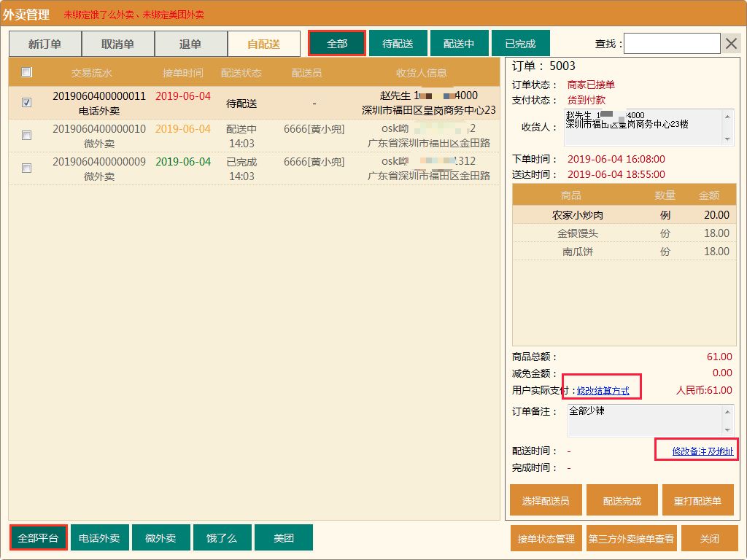
Task: Uncheck the order 2019060400000011 checkbox
Action: [x=27, y=102]
